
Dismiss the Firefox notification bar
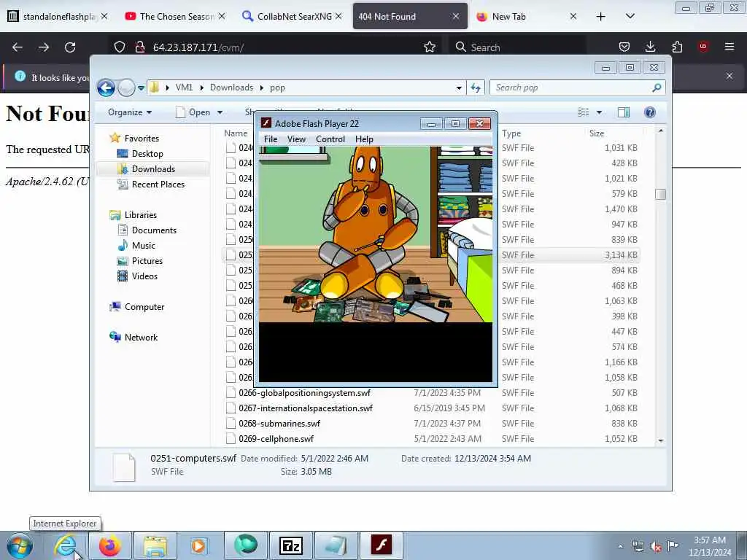tap(729, 76)
